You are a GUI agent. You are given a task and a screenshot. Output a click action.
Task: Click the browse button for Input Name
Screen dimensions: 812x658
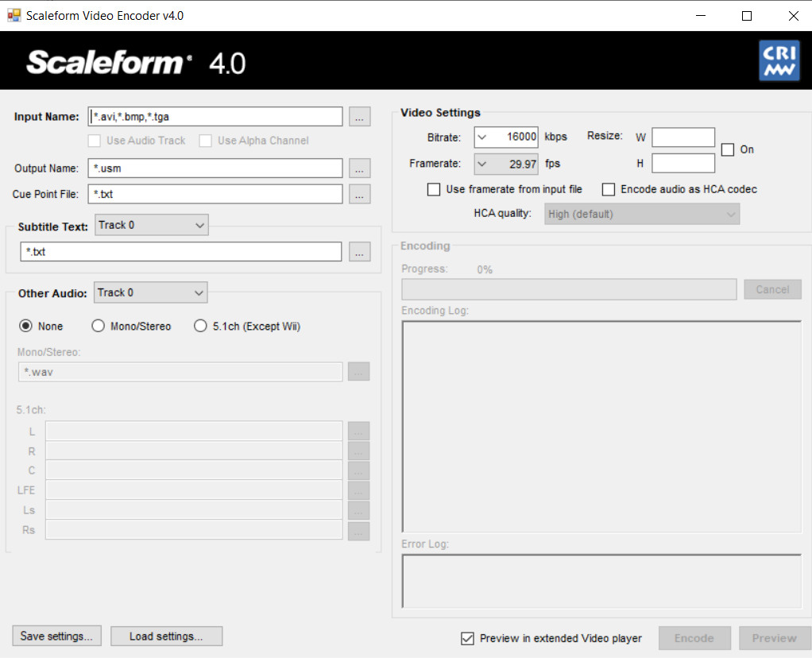359,117
